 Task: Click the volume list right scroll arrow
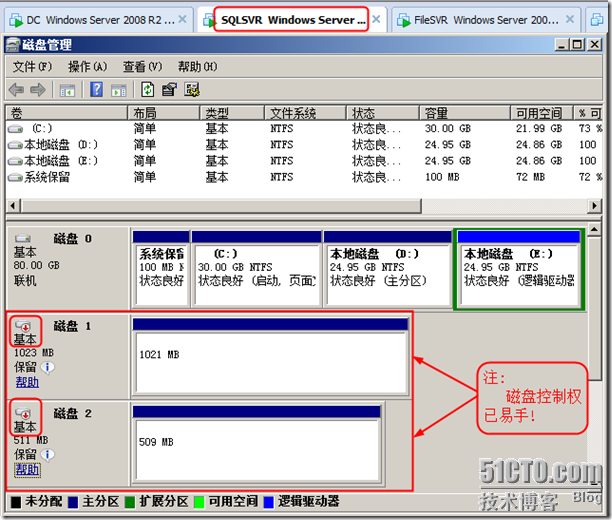[x=594, y=205]
